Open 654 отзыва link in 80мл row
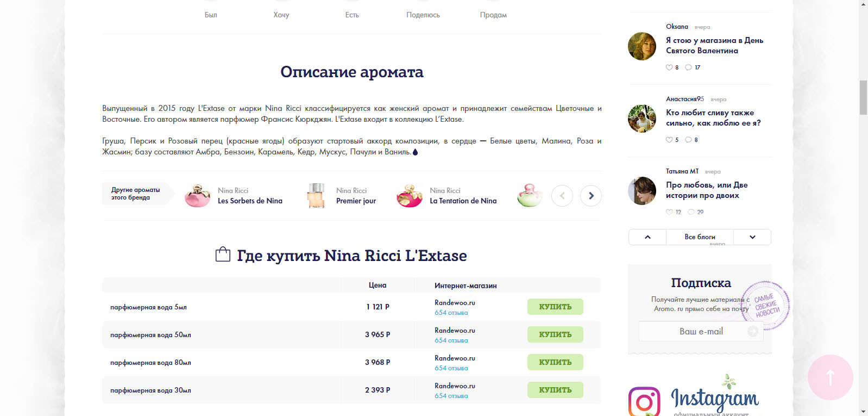 [451, 368]
